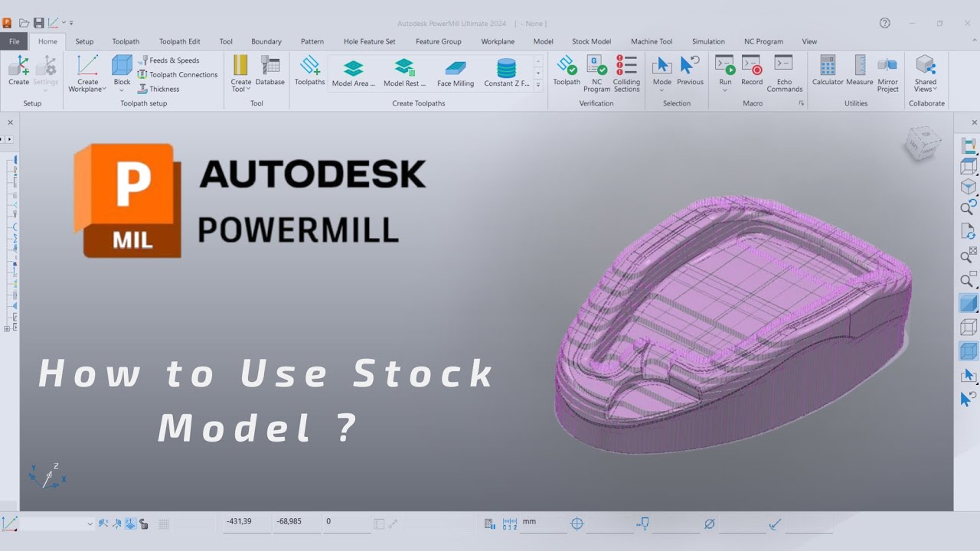Open Echo Commands window
The image size is (980, 551).
[784, 73]
